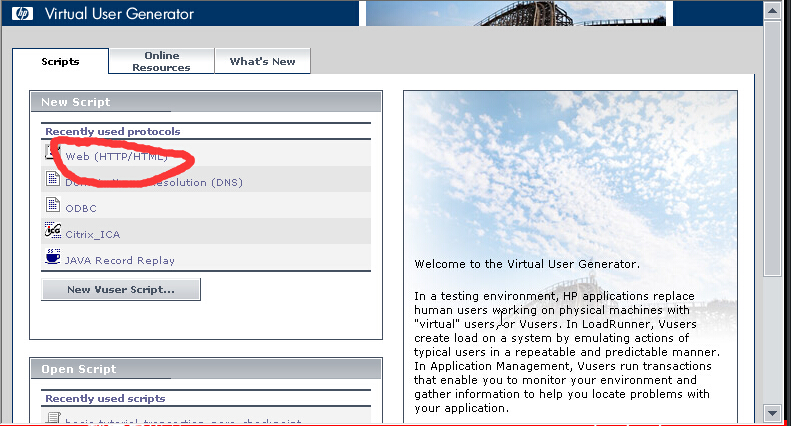
Task: Click the Welcome to the Virtual User Generator text
Action: tap(527, 264)
